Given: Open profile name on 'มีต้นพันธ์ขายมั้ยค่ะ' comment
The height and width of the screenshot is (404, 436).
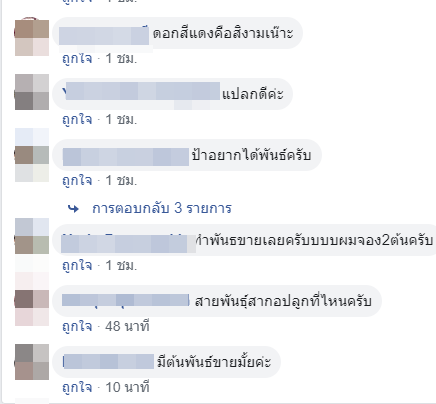Looking at the screenshot, I should 108,362.
